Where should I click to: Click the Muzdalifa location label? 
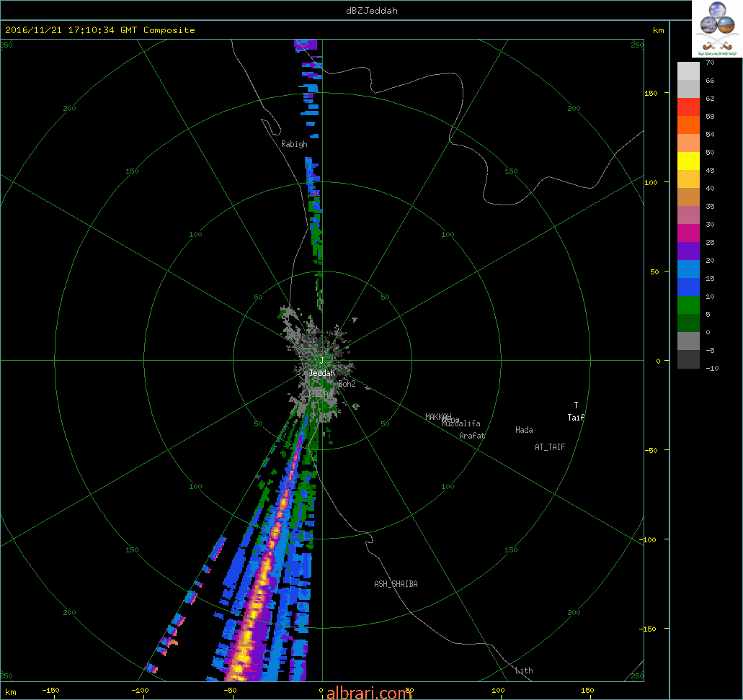461,423
